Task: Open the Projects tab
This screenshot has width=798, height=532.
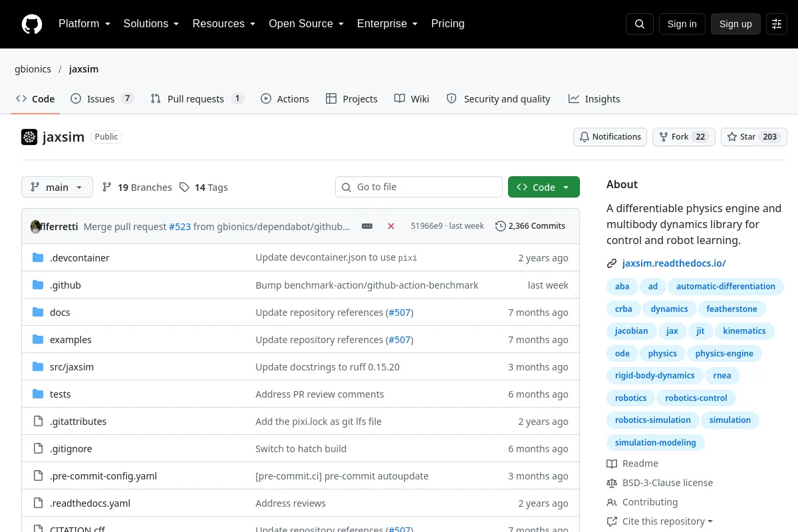Action: tap(352, 98)
